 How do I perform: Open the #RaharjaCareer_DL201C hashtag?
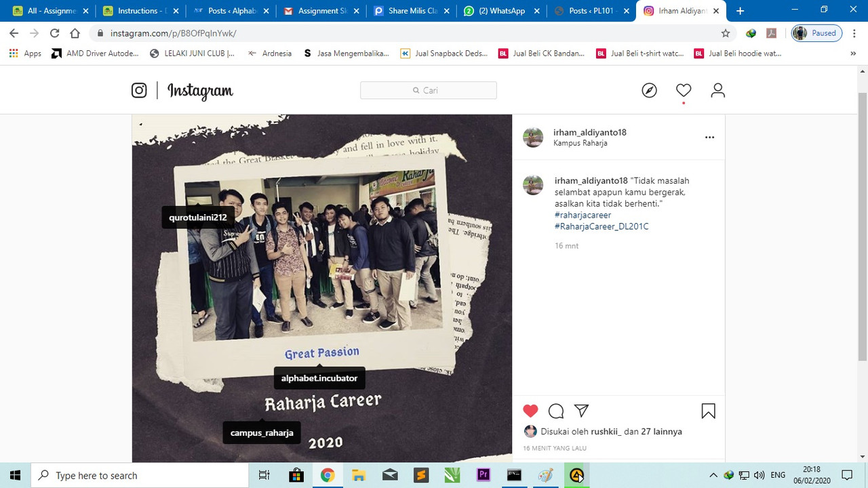click(x=601, y=226)
